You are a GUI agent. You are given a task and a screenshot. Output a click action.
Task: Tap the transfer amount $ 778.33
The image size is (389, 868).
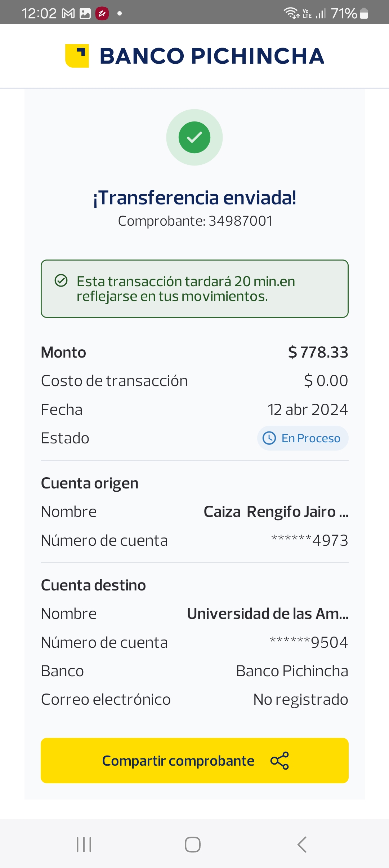pyautogui.click(x=318, y=352)
